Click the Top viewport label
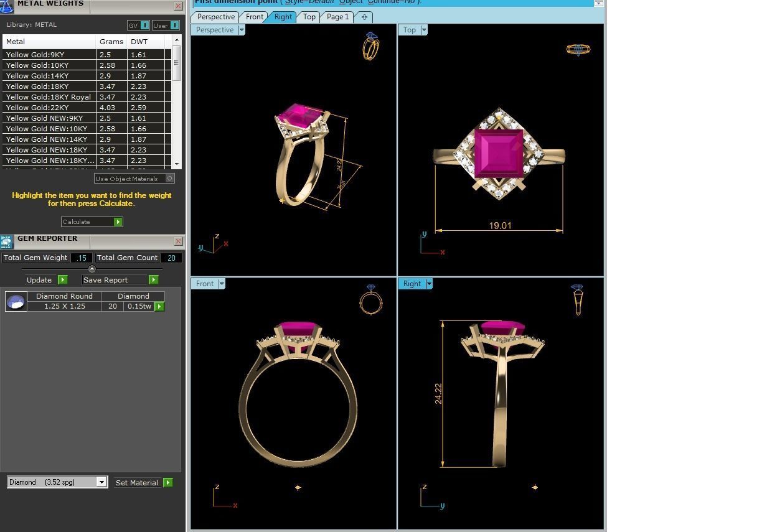 click(x=410, y=30)
